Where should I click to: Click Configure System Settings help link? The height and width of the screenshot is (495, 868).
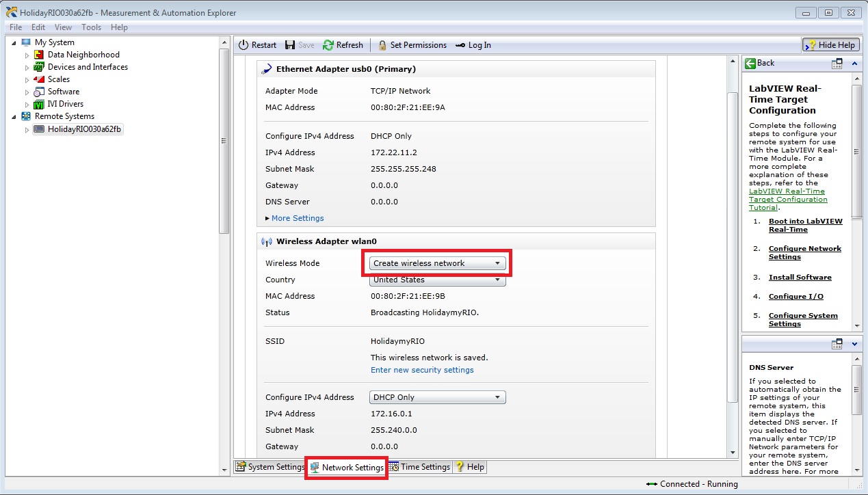(x=803, y=320)
